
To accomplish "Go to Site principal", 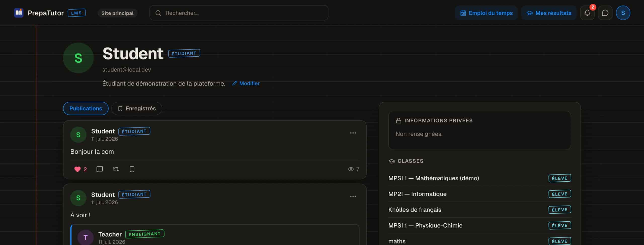I will point(117,13).
